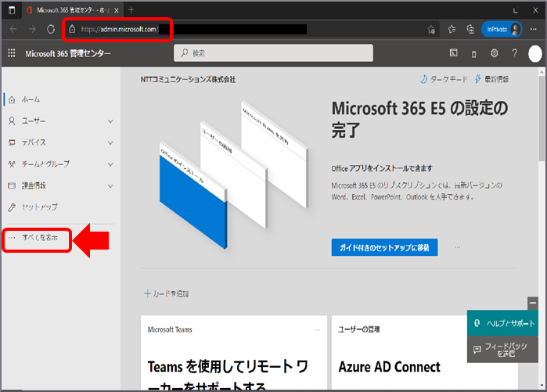The image size is (547, 392).
Task: Click ヘルプとサポート button
Action: [x=502, y=323]
